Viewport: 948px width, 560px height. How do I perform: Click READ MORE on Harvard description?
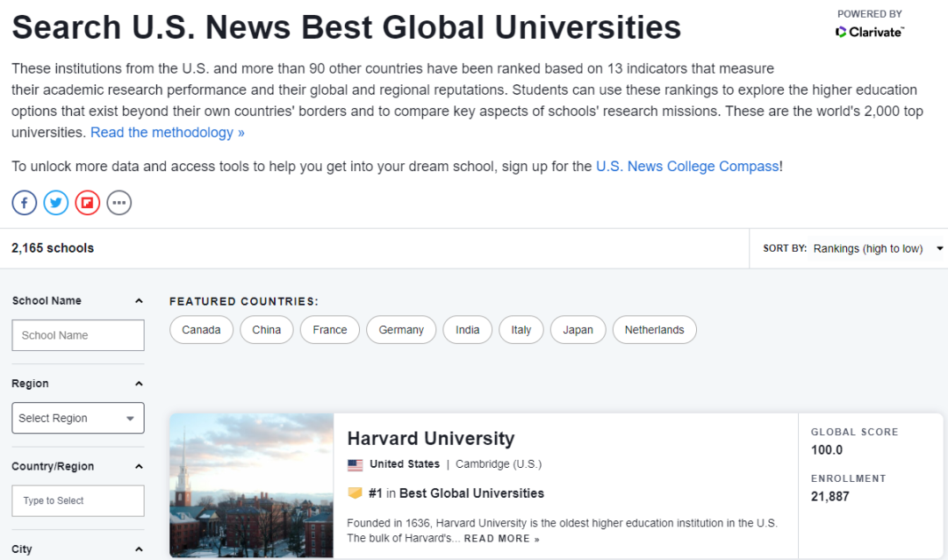pyautogui.click(x=501, y=539)
